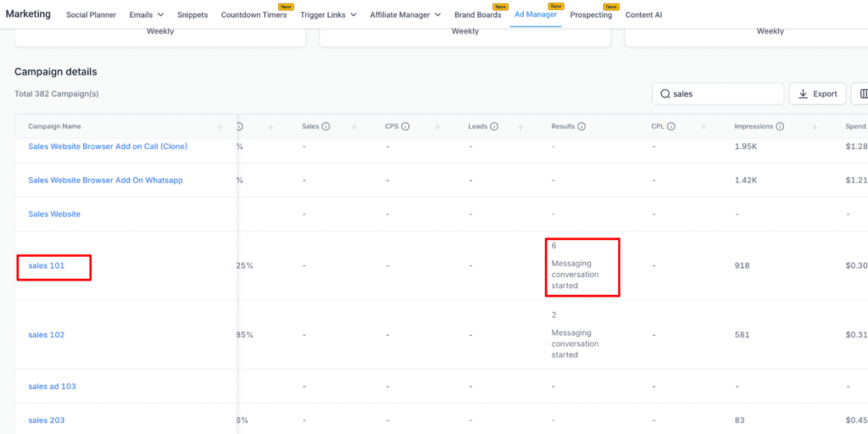Click the 1.95K impressions value

[746, 147]
